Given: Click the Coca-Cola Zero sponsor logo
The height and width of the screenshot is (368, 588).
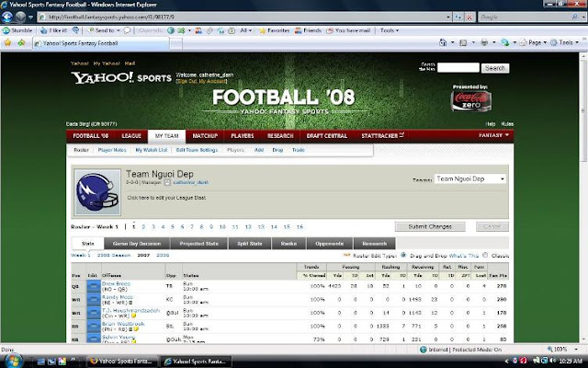Looking at the screenshot, I should [x=471, y=100].
